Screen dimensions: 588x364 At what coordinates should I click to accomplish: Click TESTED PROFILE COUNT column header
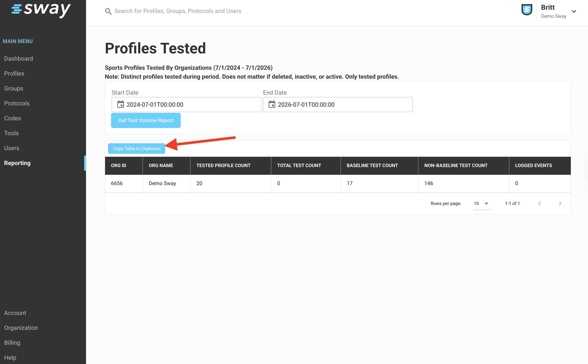231,166
